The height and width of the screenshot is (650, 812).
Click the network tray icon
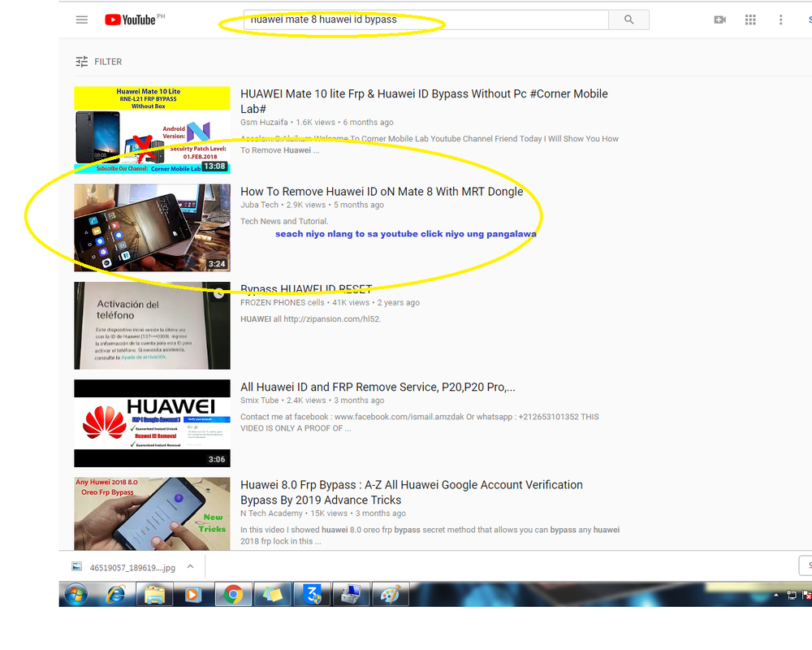tap(791, 595)
